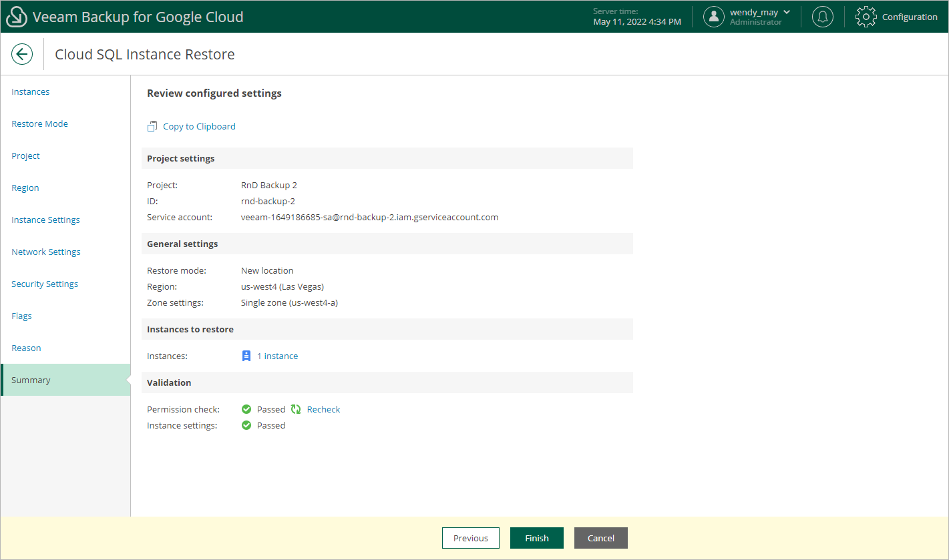This screenshot has width=949, height=560.
Task: Go to the Flags step
Action: coord(21,316)
